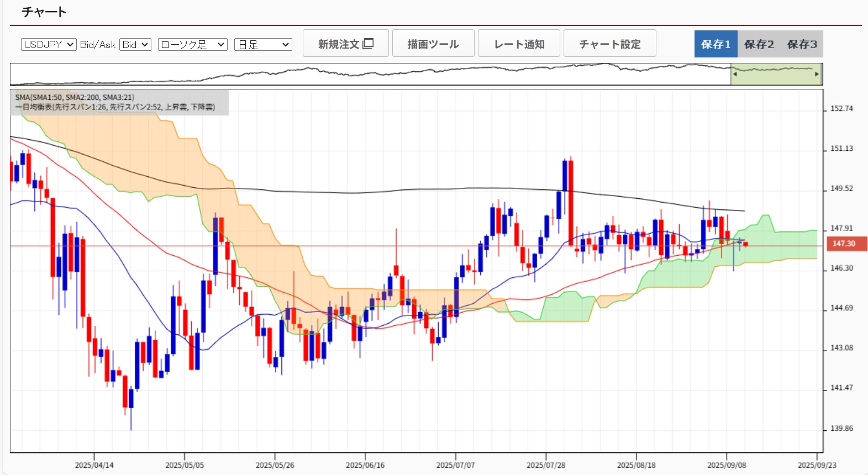Click the レート通知 button

pyautogui.click(x=519, y=44)
